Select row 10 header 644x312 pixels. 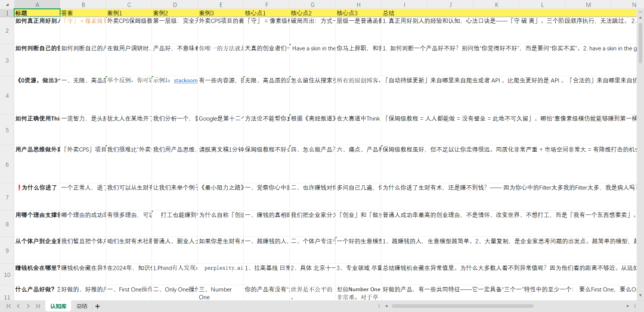pos(7,274)
